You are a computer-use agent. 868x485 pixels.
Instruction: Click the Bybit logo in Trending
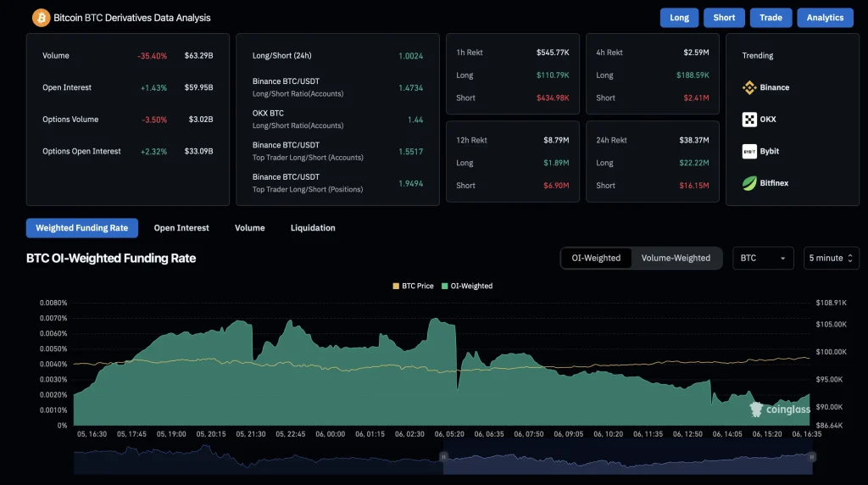[x=749, y=151]
